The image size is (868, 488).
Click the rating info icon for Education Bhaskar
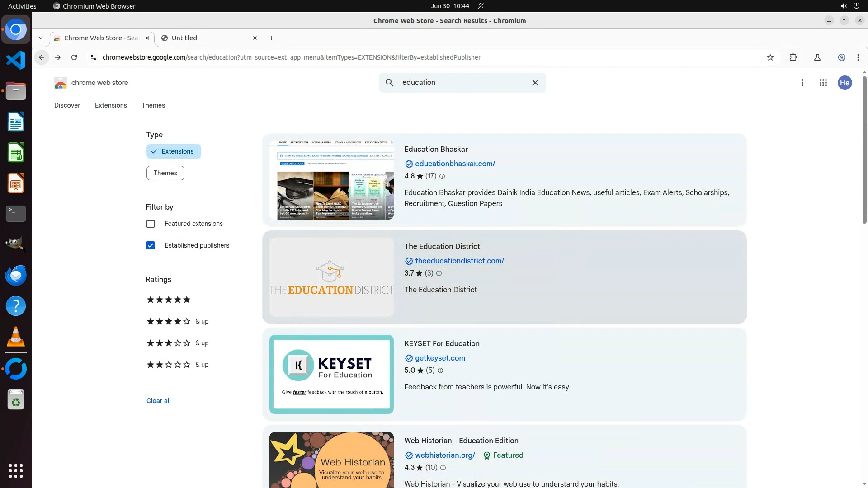(x=442, y=176)
